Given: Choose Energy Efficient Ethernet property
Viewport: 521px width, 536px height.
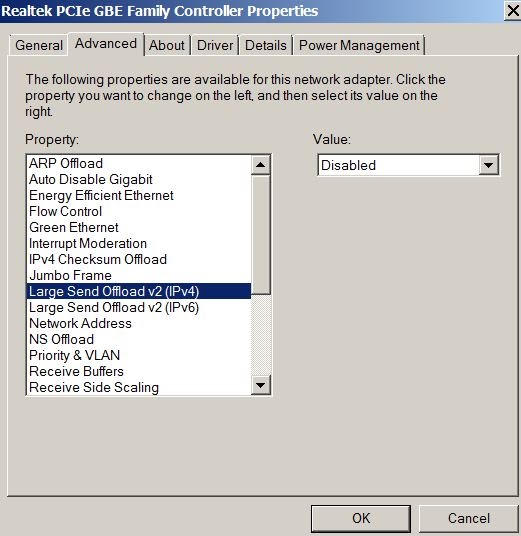Looking at the screenshot, I should point(139,196).
